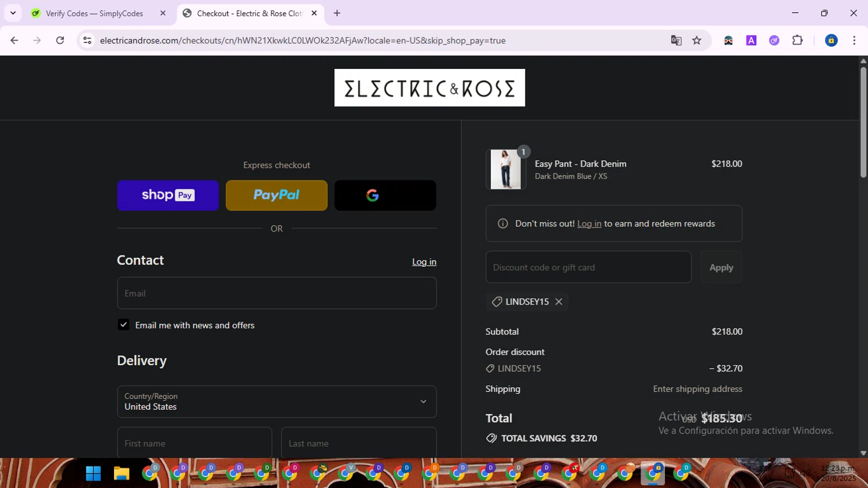
Task: Click Log in next to Contact
Action: pos(424,262)
